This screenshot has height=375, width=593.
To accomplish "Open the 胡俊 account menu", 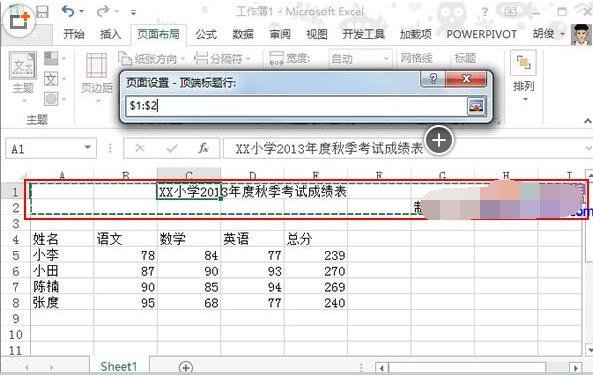I will (548, 34).
